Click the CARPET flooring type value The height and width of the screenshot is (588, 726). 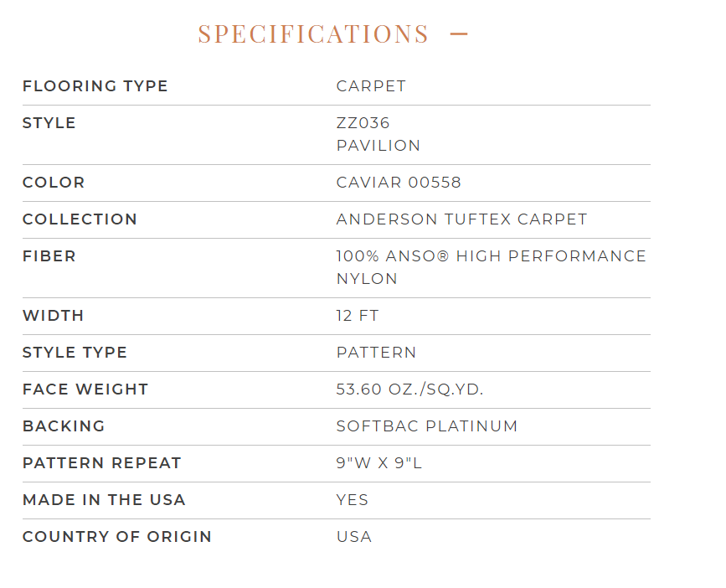pos(371,86)
